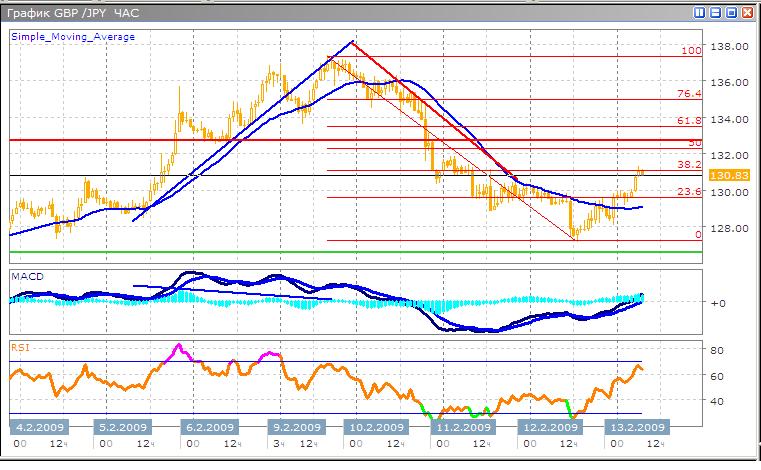Click the Fibonacci 61.8 level label
The image size is (761, 470).
(x=688, y=120)
